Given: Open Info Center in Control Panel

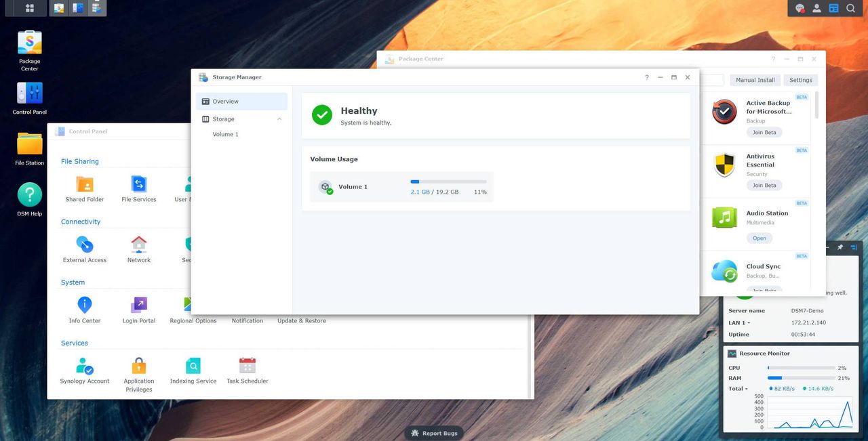Looking at the screenshot, I should [85, 310].
